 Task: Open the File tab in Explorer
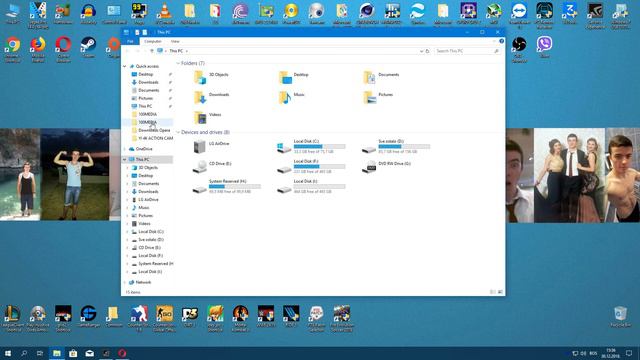(130, 41)
